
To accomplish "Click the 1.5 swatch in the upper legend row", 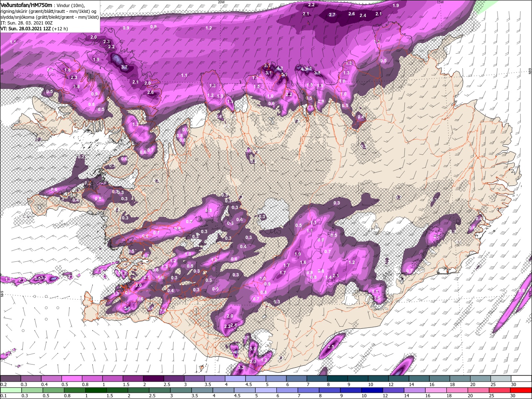I will coord(133,379).
